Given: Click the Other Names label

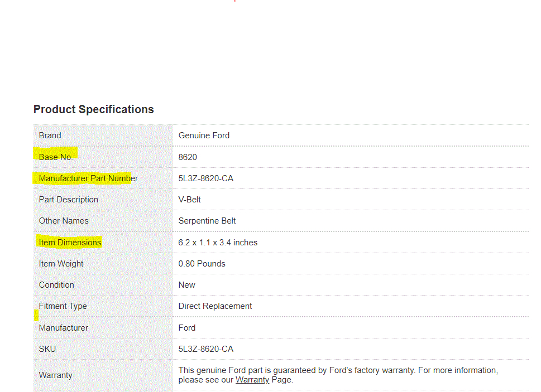Looking at the screenshot, I should [64, 221].
